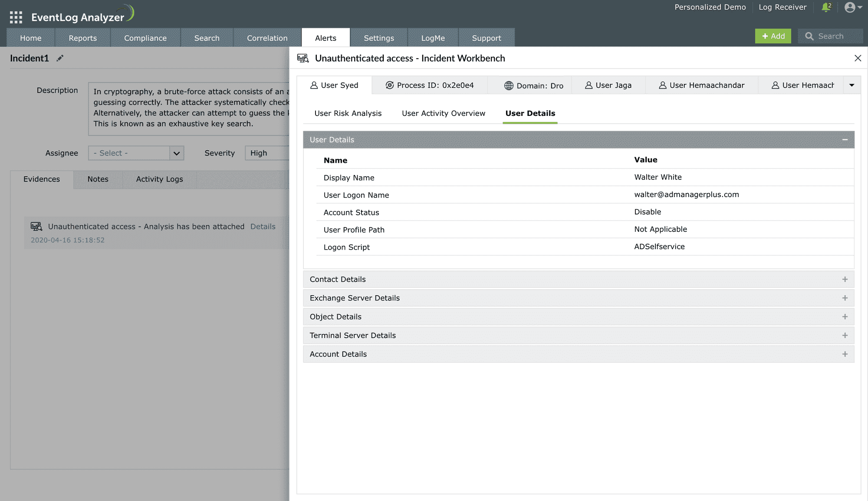This screenshot has width=868, height=501.
Task: Select the Process ID 0x2e0e4 tab
Action: pyautogui.click(x=430, y=86)
